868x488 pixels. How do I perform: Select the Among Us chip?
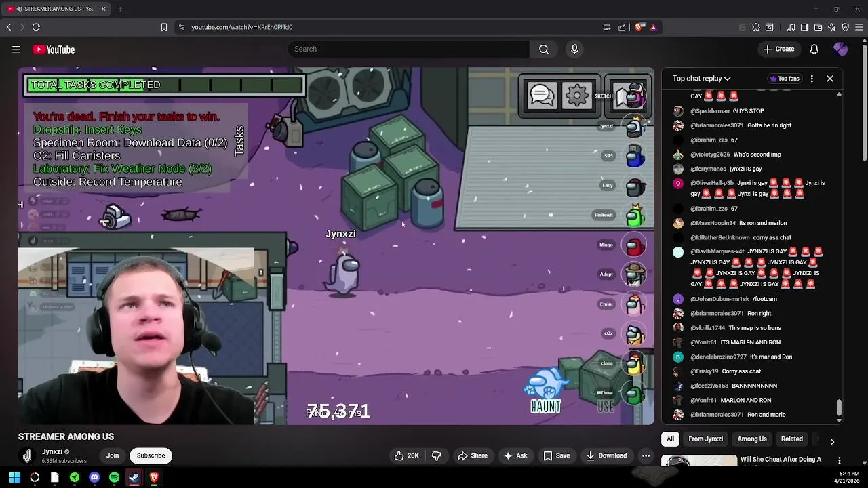point(751,439)
